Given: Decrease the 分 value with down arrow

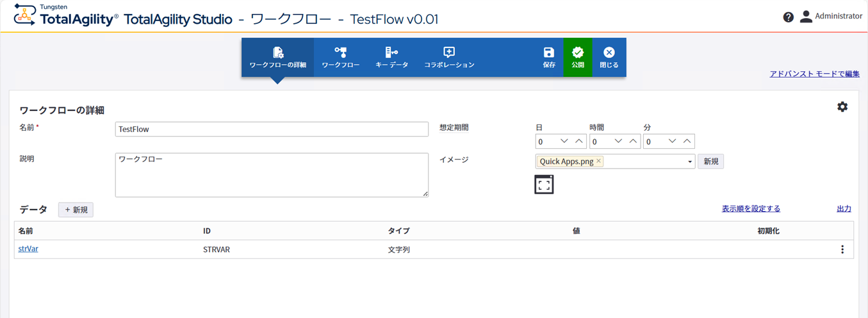Looking at the screenshot, I should (673, 141).
